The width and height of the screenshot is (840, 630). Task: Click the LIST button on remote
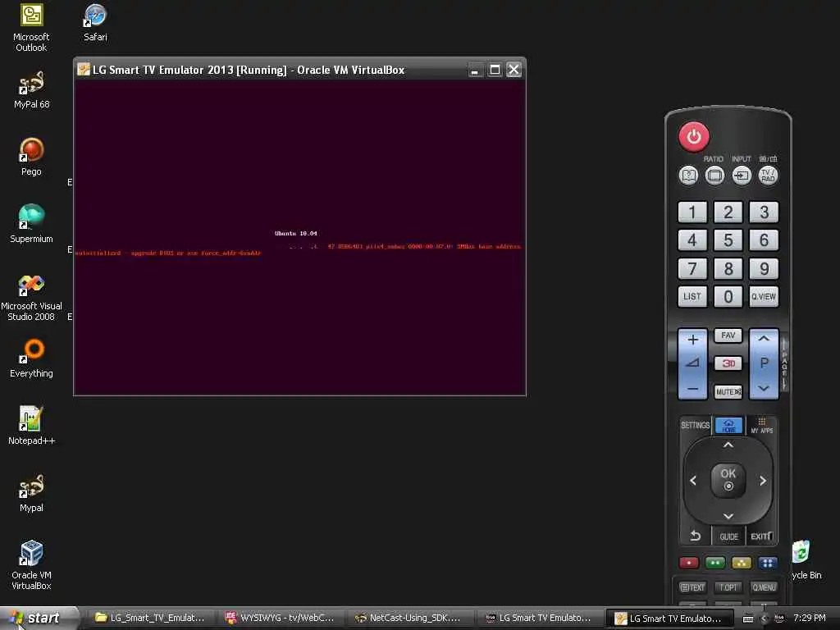point(692,296)
